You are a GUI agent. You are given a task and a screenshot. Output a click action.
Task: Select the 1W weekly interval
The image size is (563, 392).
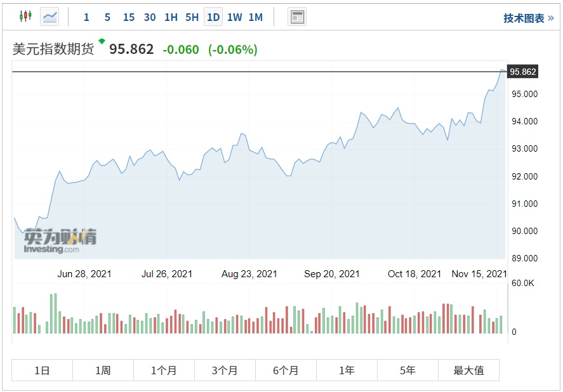pos(234,17)
